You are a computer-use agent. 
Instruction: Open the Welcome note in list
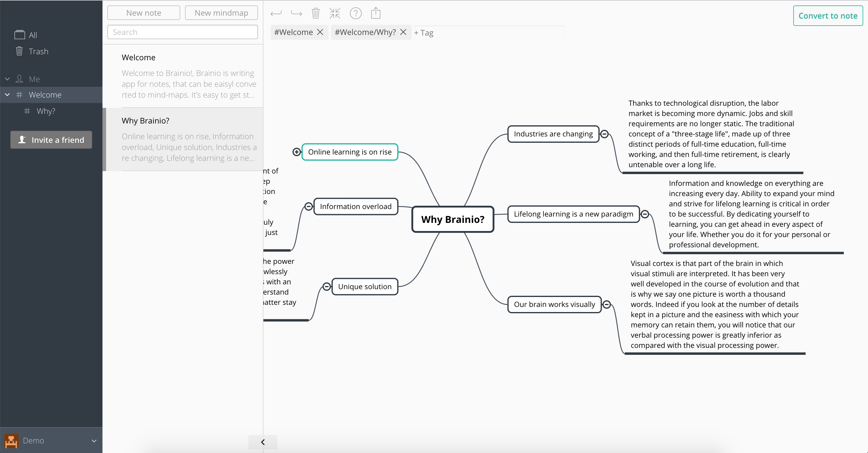(183, 76)
